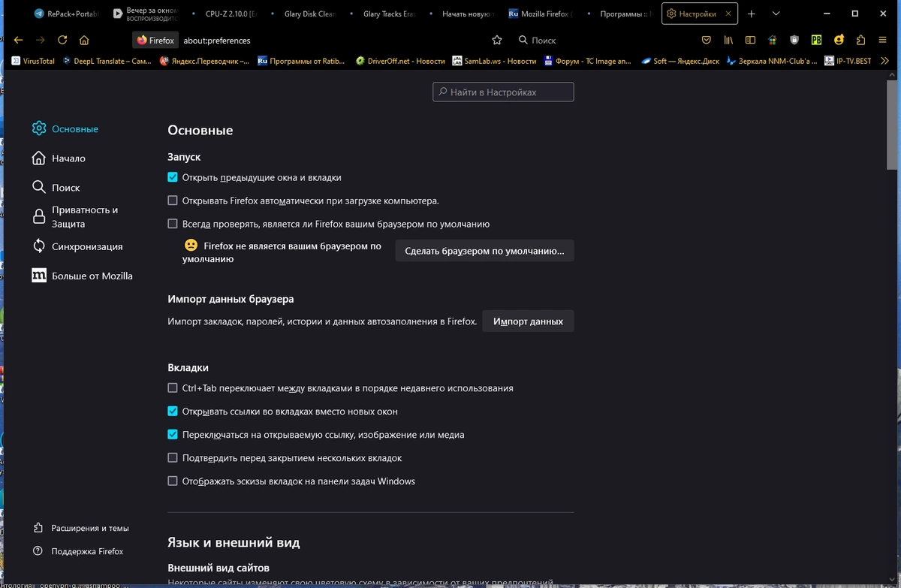Screen dimensions: 901x588
Task: Click 'Сделать браузером по умолчанию' button
Action: (x=484, y=251)
